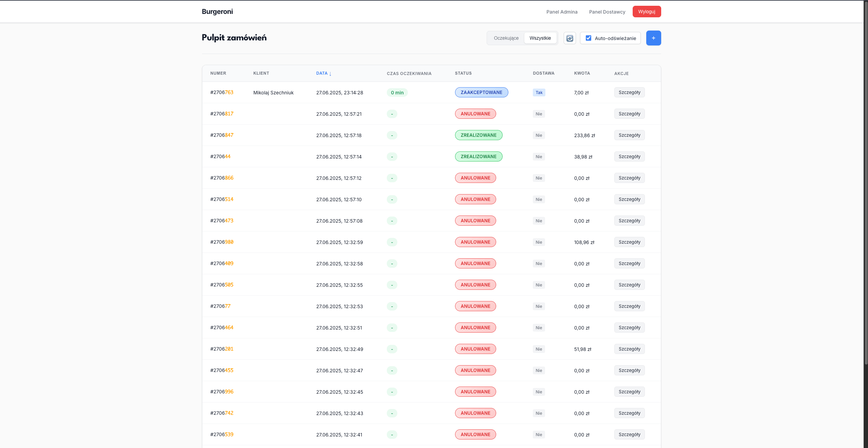Click ZREALIZOWANE badge for order #270644
Image resolution: width=868 pixels, height=448 pixels.
478,156
